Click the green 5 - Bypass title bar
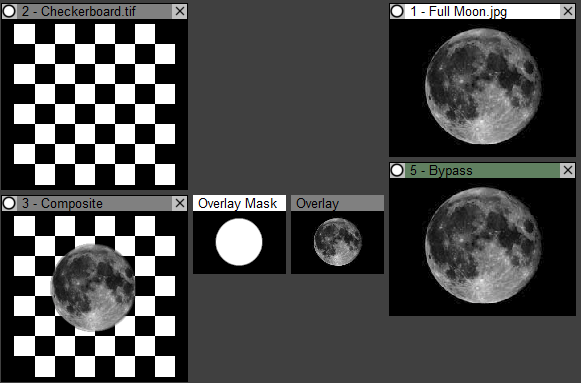 [x=482, y=170]
